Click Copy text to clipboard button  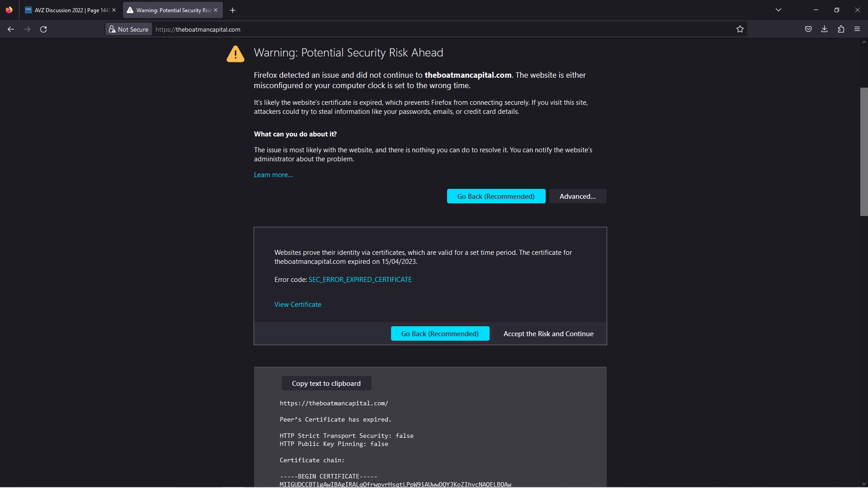[326, 383]
